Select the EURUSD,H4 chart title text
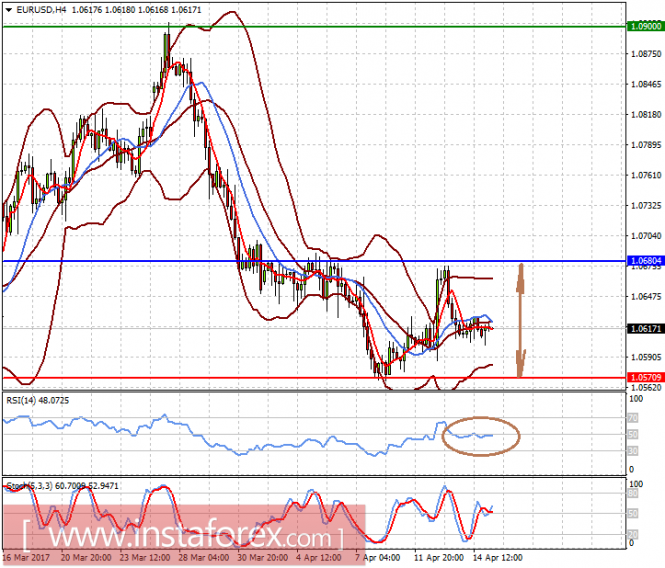This screenshot has height=568, width=665. (x=41, y=10)
